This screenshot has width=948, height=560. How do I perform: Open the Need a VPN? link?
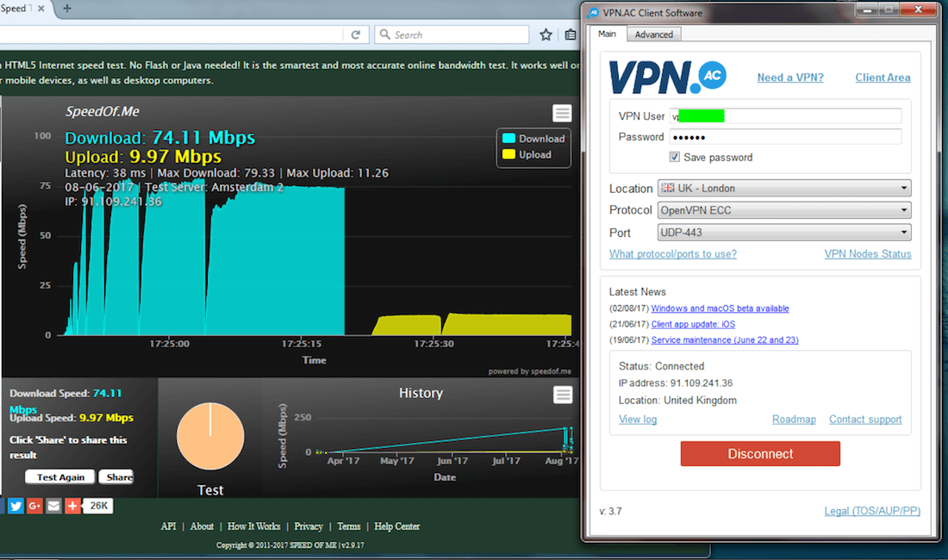[x=790, y=78]
